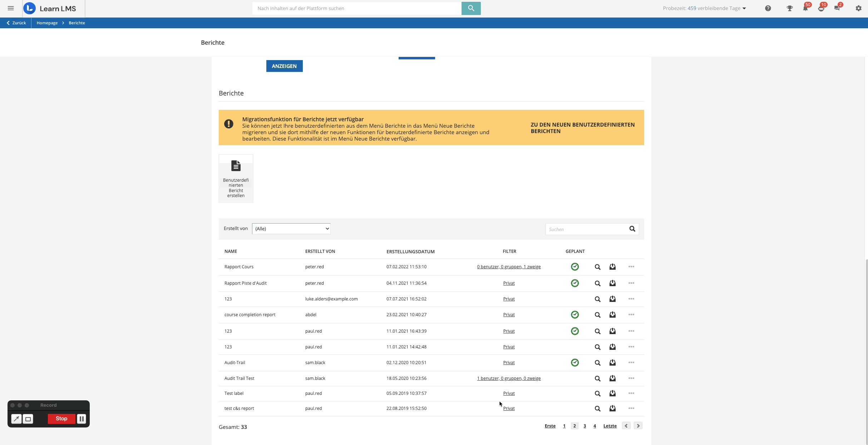This screenshot has width=868, height=445.
Task: Export the course completion report
Action: click(612, 315)
